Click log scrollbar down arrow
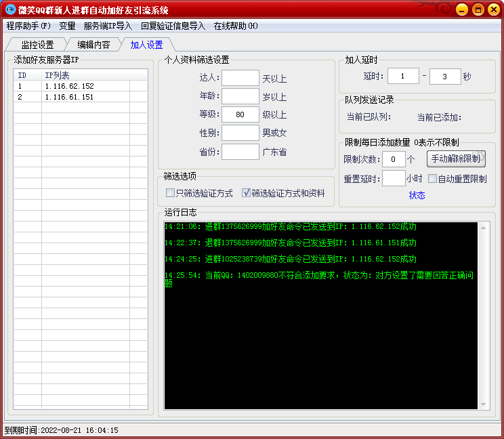 483,404
